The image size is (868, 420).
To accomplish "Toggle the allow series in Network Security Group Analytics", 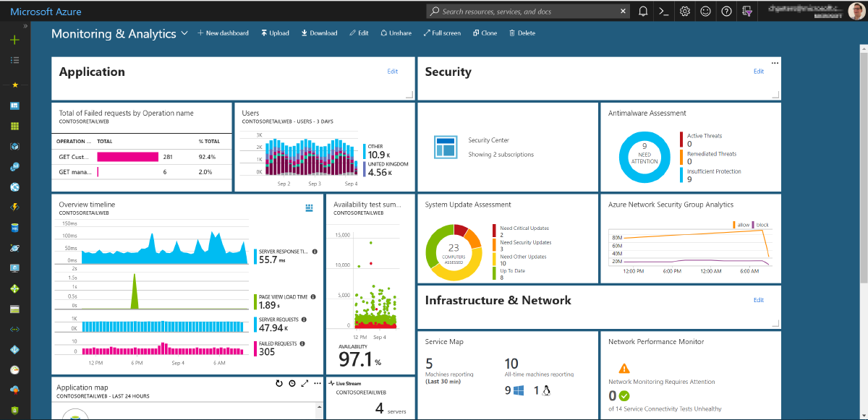I will 743,225.
